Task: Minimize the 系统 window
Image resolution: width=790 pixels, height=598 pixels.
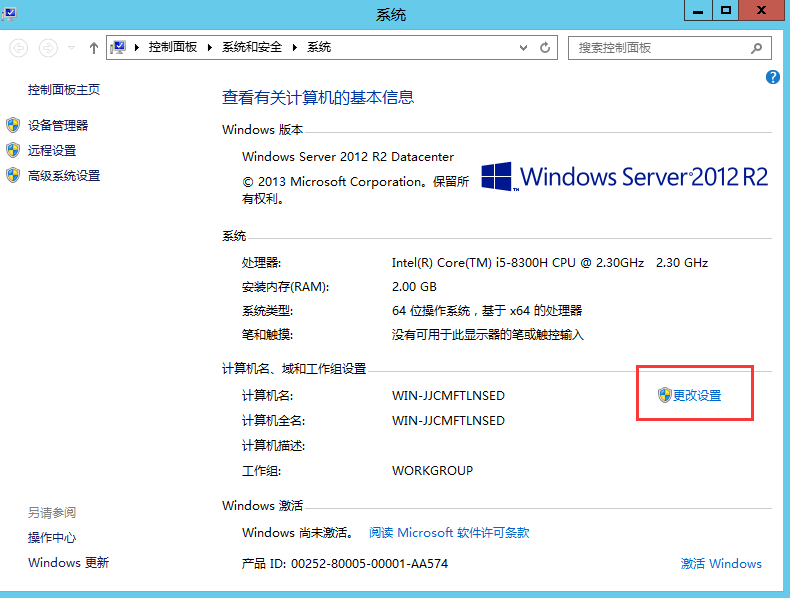Action: tap(698, 10)
